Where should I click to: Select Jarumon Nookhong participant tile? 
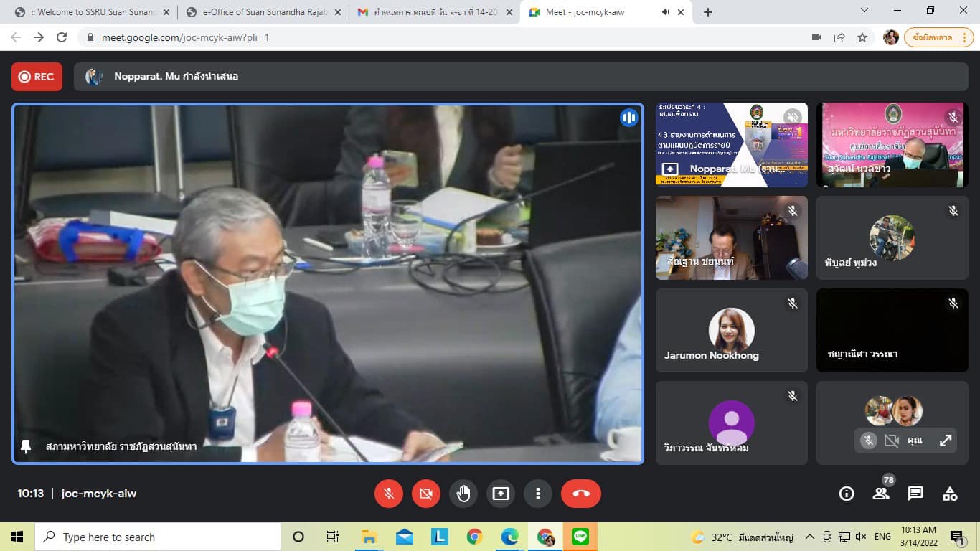[731, 331]
